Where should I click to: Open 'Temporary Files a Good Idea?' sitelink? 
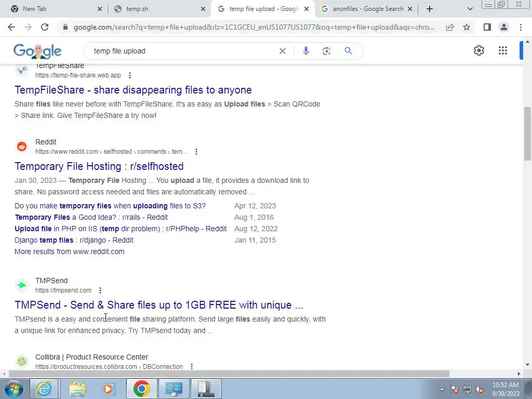(x=91, y=218)
